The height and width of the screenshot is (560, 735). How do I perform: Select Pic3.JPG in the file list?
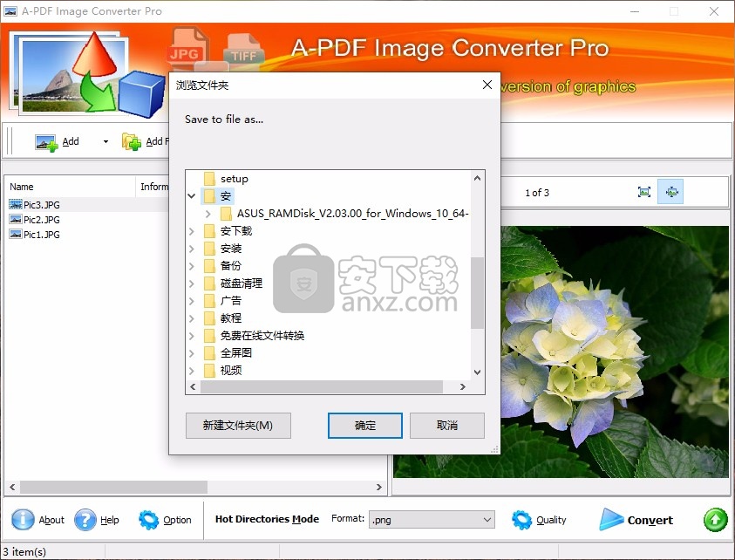(x=42, y=204)
